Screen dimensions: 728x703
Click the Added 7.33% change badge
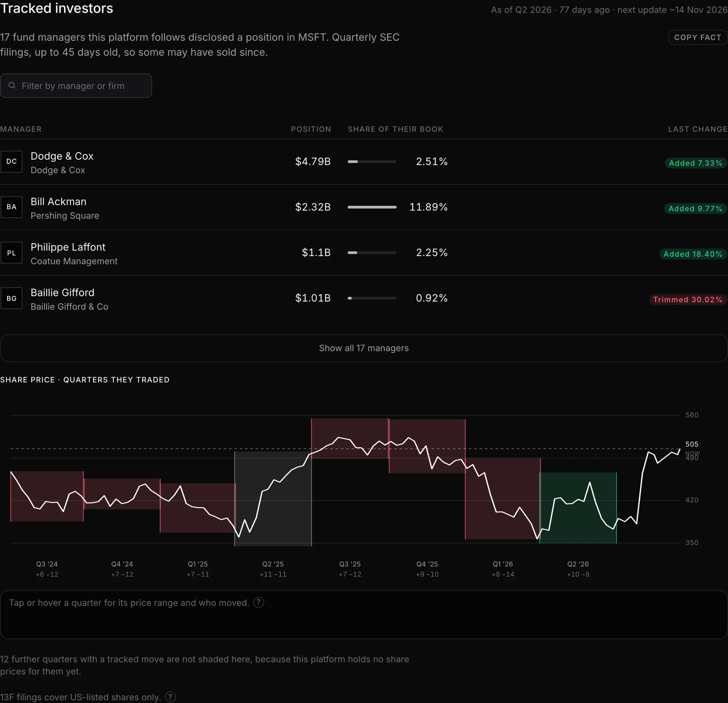coord(695,163)
